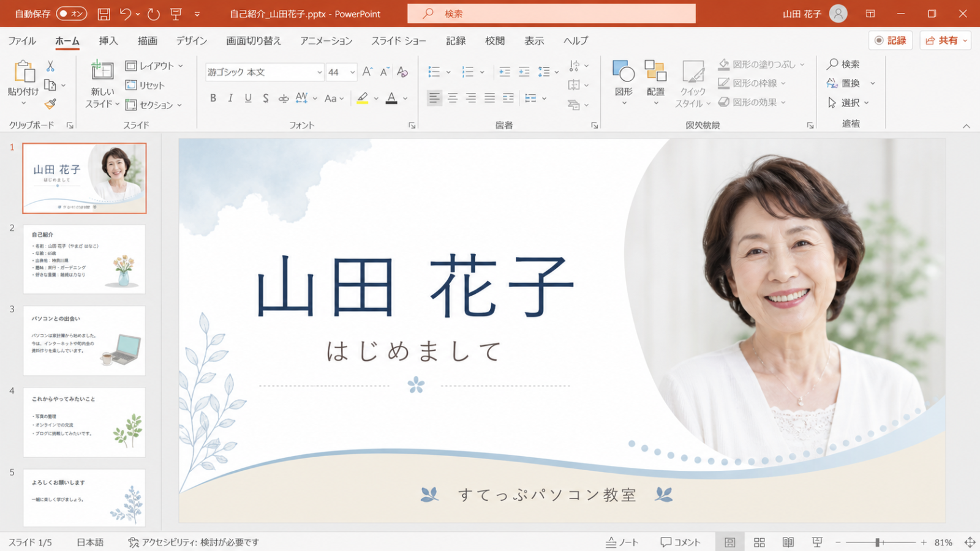Toggle left align text button

point(434,98)
